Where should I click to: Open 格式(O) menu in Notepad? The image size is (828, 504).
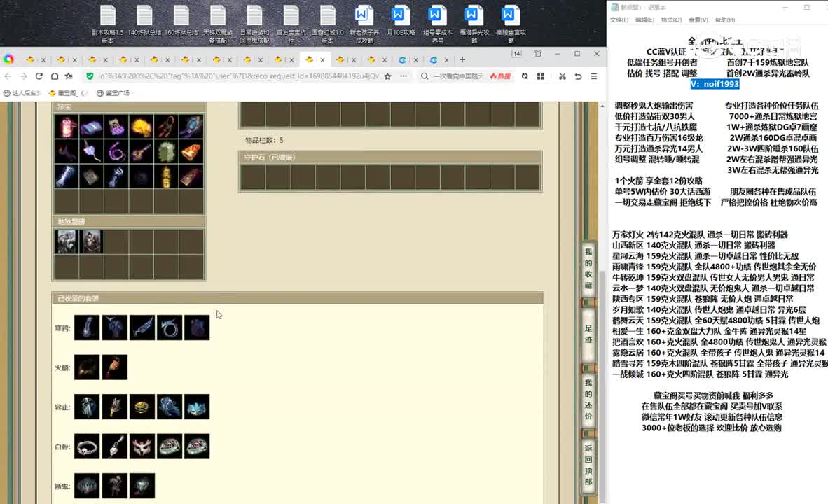[x=671, y=20]
